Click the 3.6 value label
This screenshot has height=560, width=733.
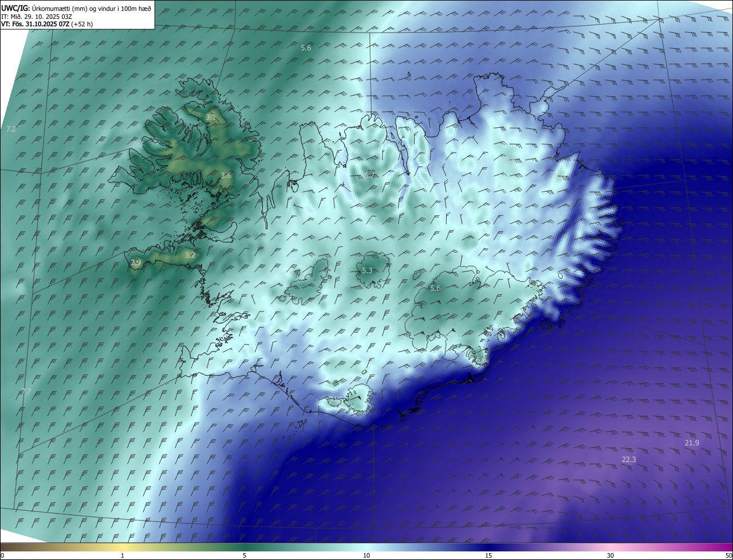226,176
